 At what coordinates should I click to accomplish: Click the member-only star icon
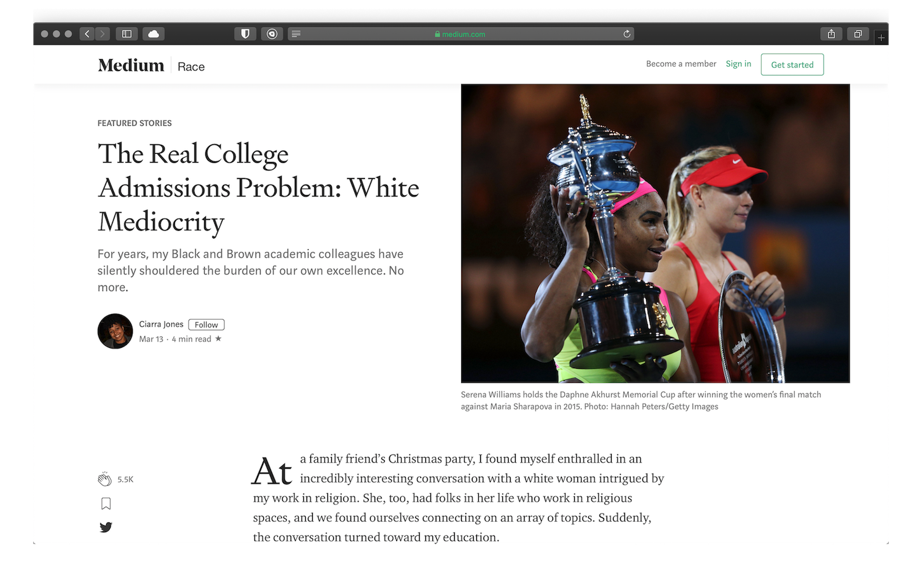click(218, 339)
